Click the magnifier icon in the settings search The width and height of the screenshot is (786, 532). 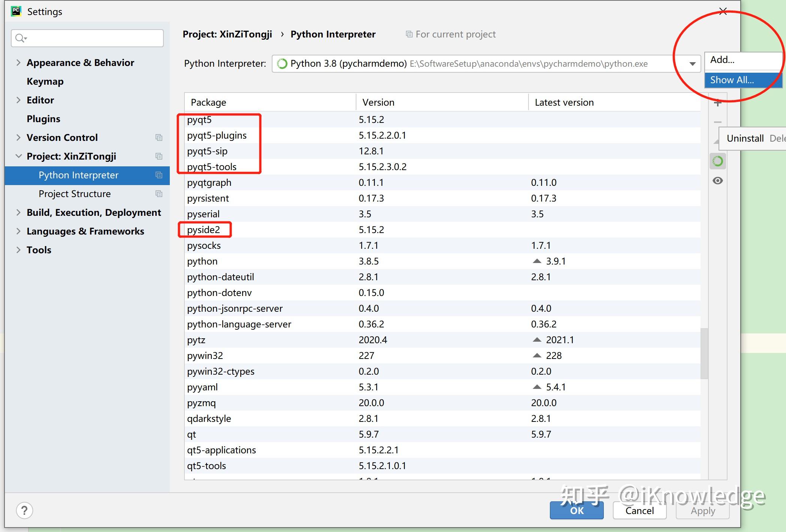click(x=21, y=38)
